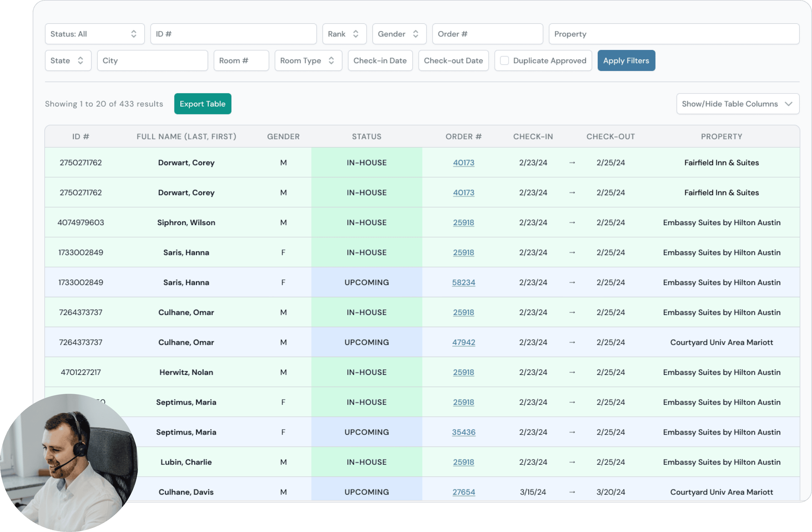Viewport: 812px width, 532px height.
Task: Click the City filter input
Action: click(152, 60)
